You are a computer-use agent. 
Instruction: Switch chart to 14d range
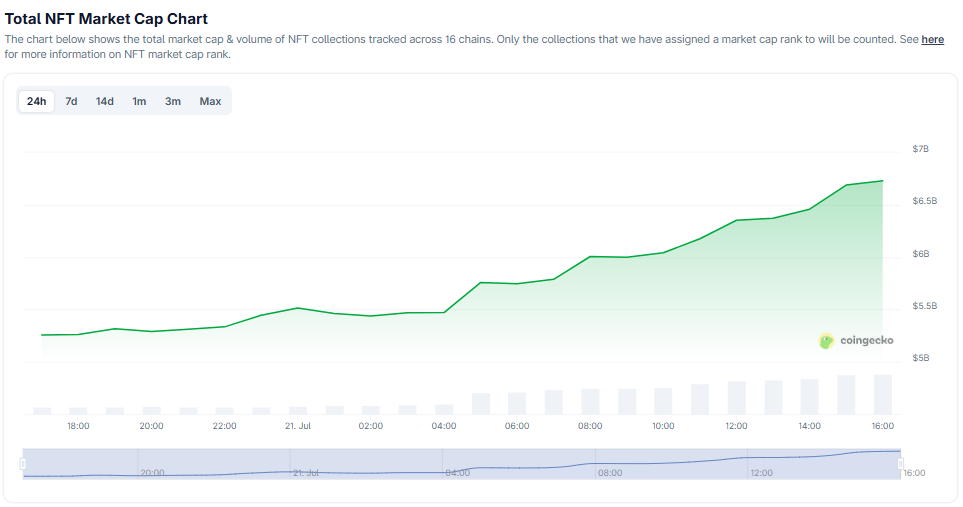[104, 101]
